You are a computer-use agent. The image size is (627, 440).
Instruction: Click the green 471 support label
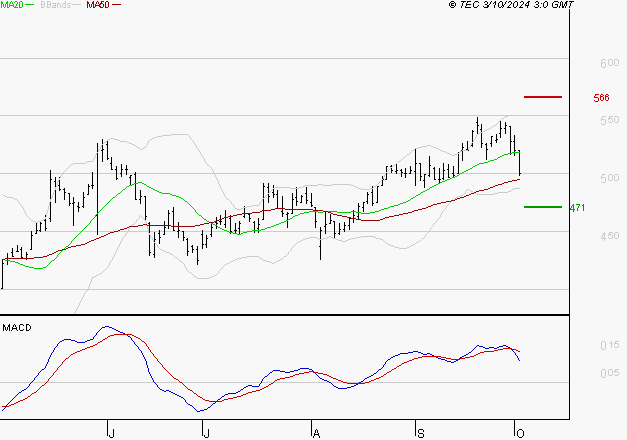pyautogui.click(x=577, y=208)
